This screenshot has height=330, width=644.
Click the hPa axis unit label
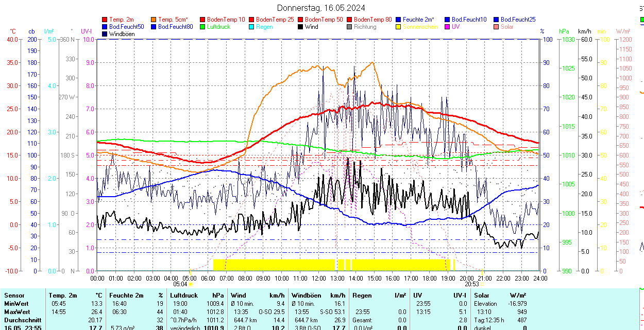pyautogui.click(x=564, y=31)
